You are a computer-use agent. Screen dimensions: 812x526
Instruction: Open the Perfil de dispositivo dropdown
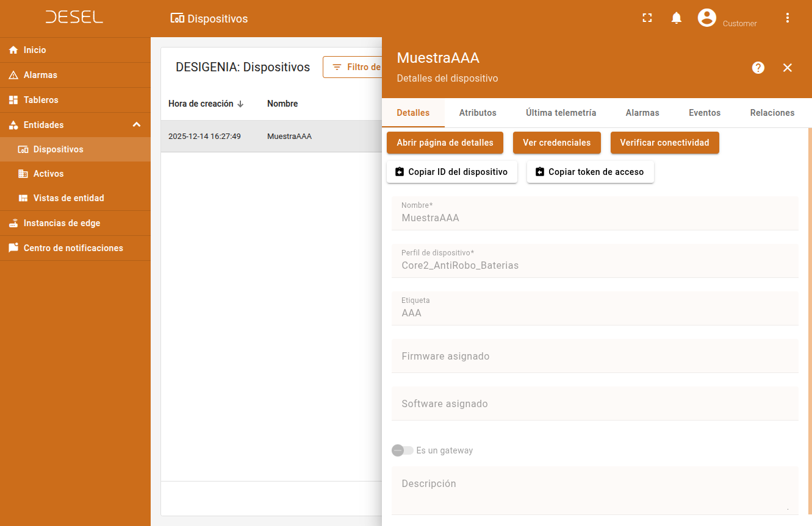click(595, 265)
